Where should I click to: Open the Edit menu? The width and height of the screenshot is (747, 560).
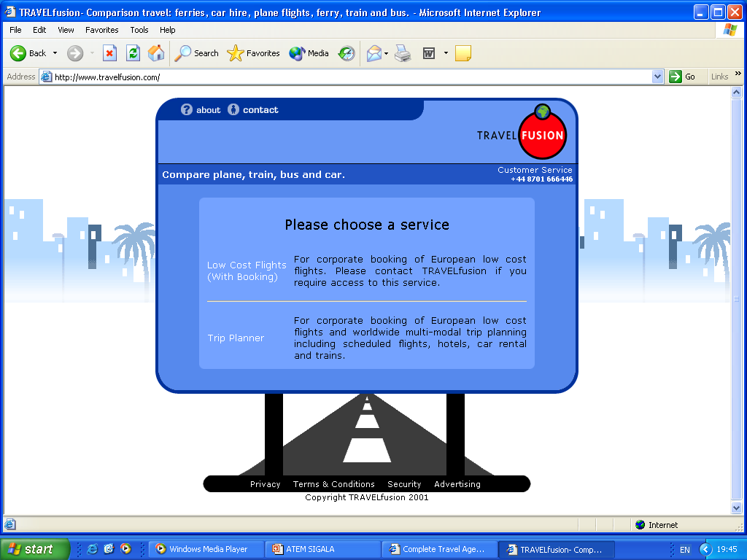39,30
